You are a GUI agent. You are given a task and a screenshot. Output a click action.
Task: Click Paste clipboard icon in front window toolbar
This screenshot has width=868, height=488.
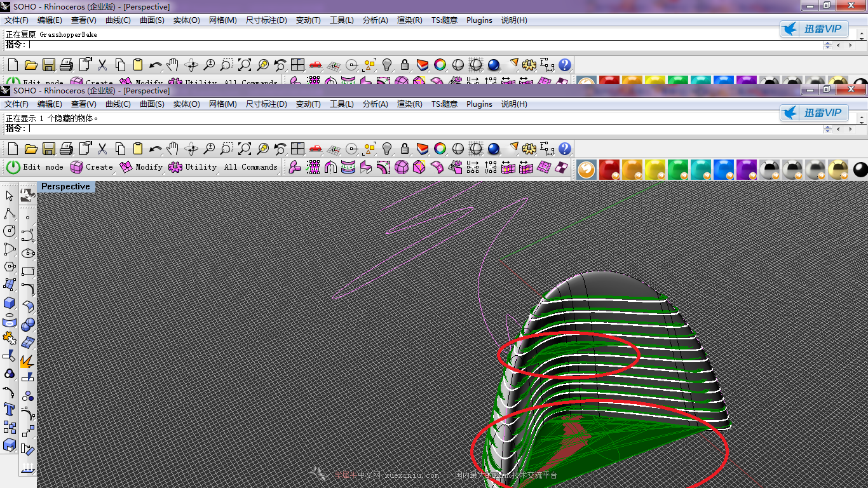(x=138, y=149)
